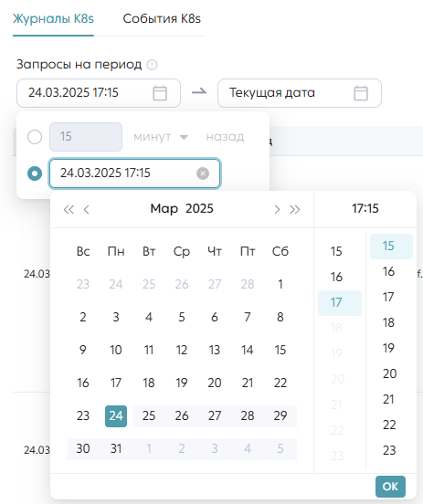Open year selector 2025 in calendar header
The image size is (423, 504).
click(199, 208)
